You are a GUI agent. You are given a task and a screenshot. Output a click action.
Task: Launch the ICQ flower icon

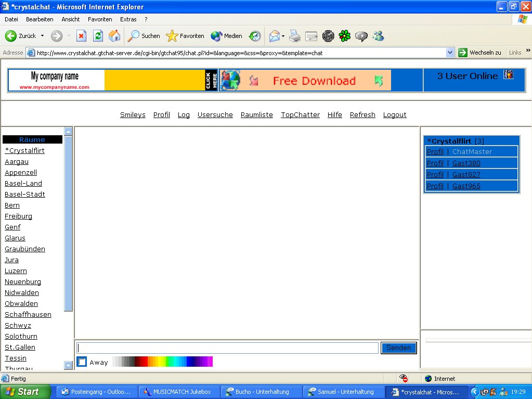click(x=344, y=36)
